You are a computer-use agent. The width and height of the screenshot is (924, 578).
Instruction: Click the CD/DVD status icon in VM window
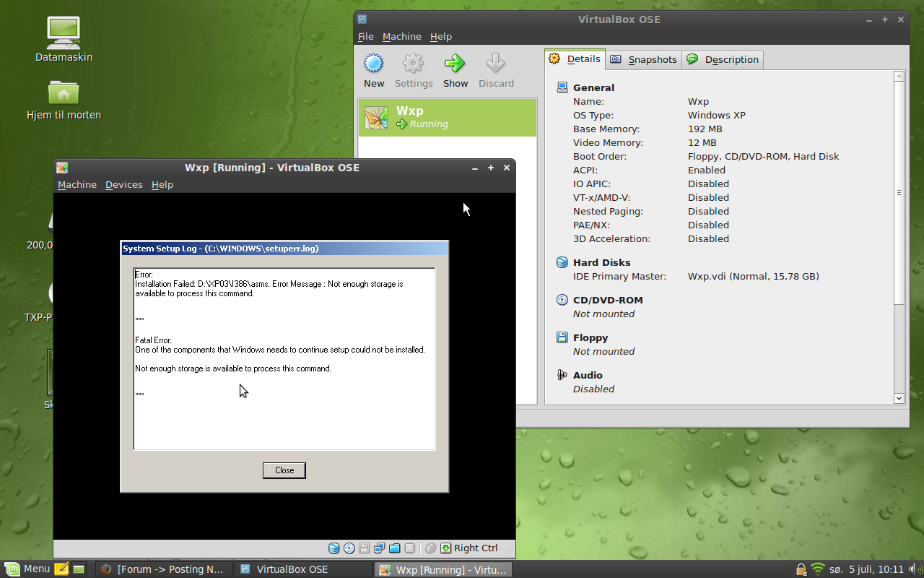click(x=349, y=548)
